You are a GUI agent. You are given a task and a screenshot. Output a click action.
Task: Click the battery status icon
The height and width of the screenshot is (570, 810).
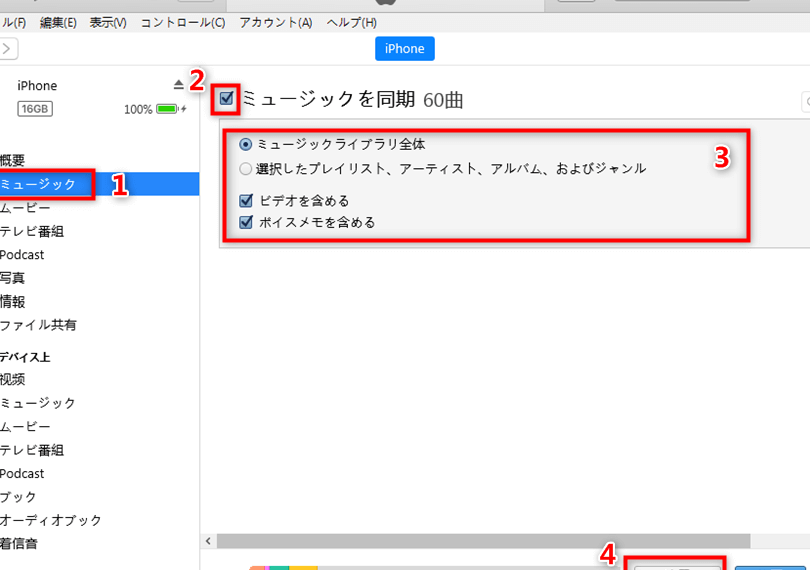coord(168,109)
